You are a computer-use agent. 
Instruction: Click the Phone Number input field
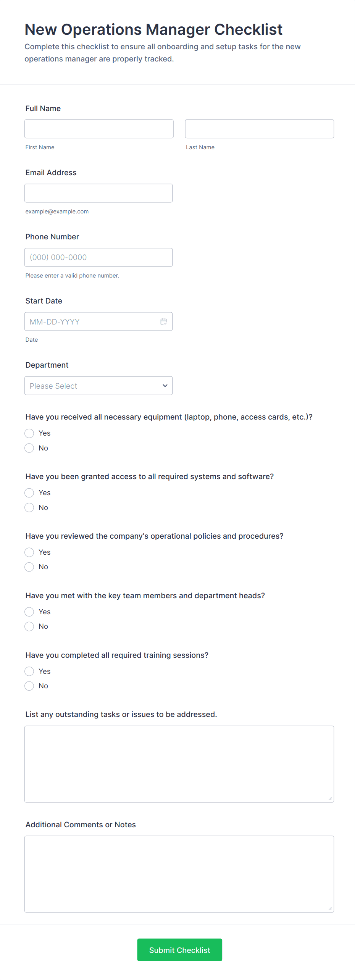tap(98, 257)
